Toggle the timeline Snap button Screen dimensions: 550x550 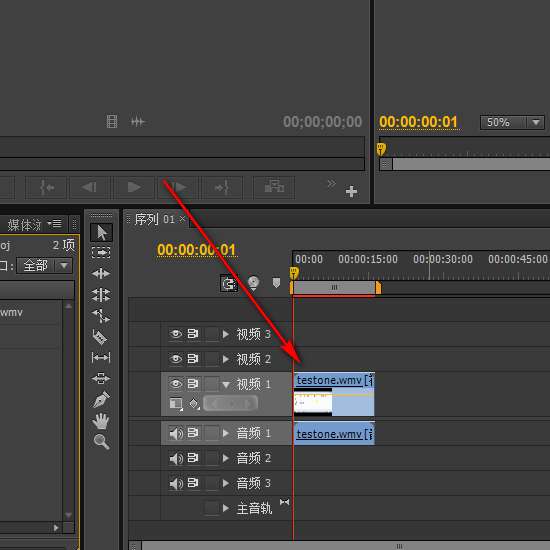click(229, 283)
